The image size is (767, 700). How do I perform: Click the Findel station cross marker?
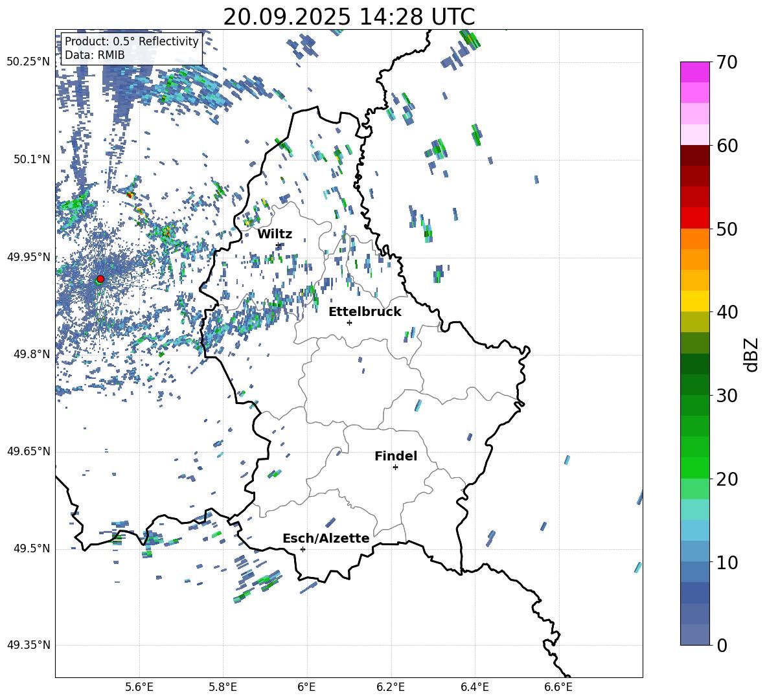395,468
